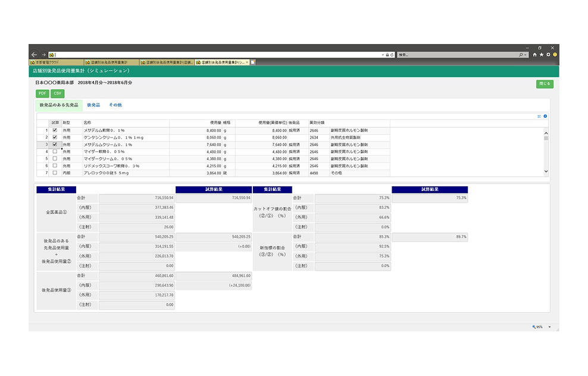Screen dimensions: 588x376
Task: Open the address bar dropdown arrow
Action: coord(383,54)
